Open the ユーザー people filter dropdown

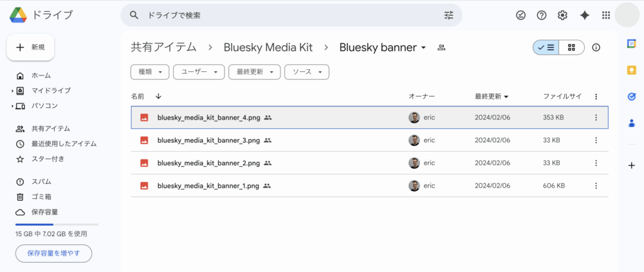(199, 72)
